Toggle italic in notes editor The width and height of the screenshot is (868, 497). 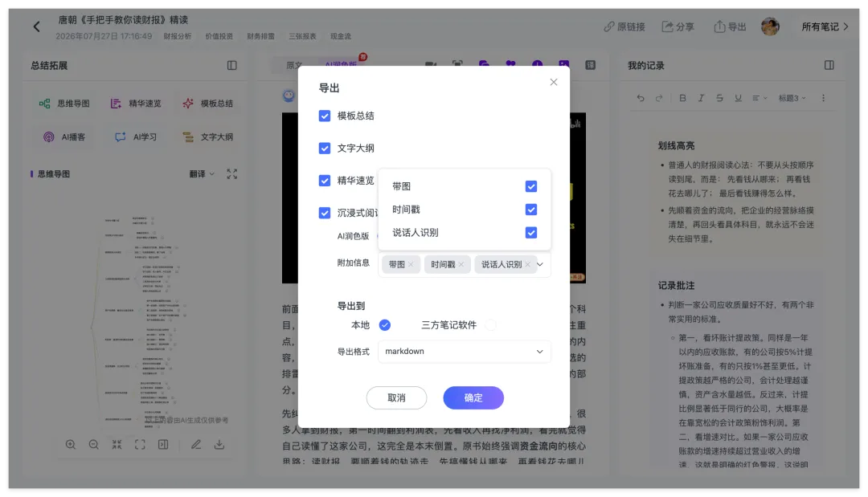point(701,98)
